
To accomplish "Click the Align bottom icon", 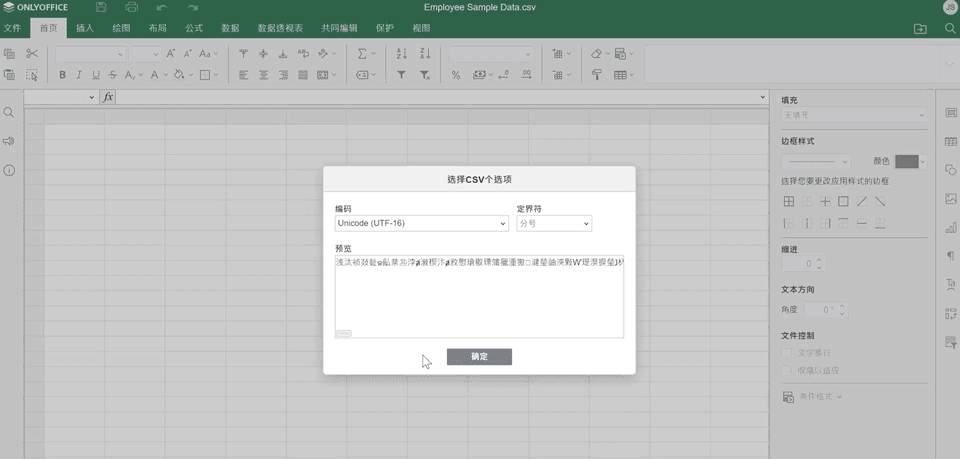I will [283, 54].
